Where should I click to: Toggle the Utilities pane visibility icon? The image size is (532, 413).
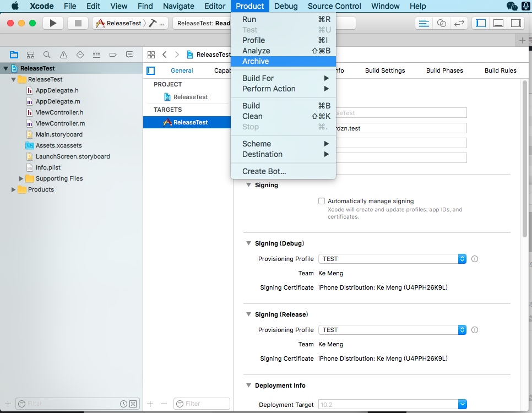(x=516, y=23)
